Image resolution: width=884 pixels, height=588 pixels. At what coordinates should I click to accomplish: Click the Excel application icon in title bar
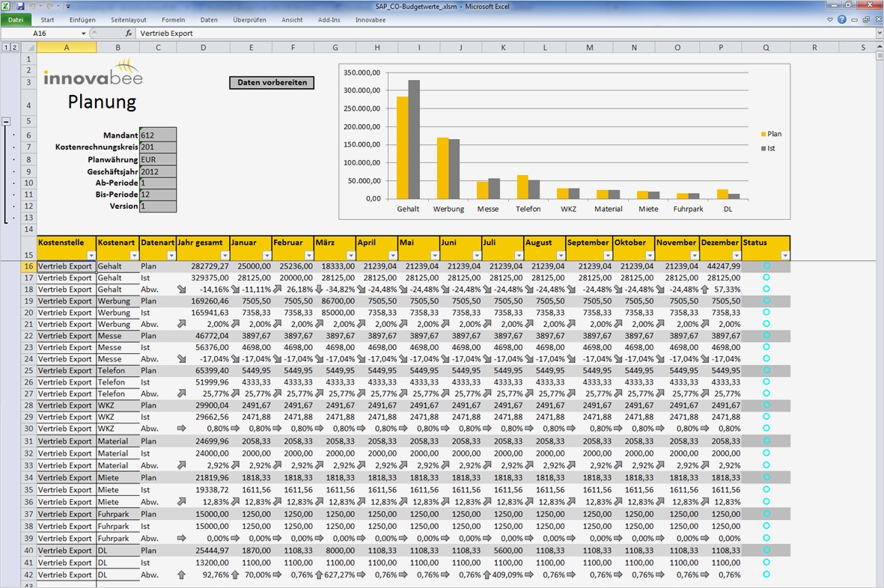click(7, 6)
